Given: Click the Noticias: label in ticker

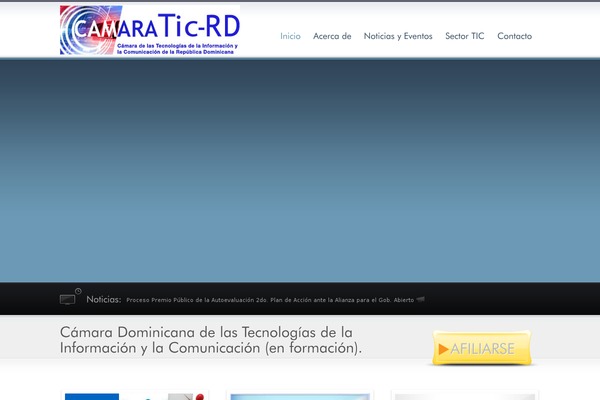Looking at the screenshot, I should 104,299.
